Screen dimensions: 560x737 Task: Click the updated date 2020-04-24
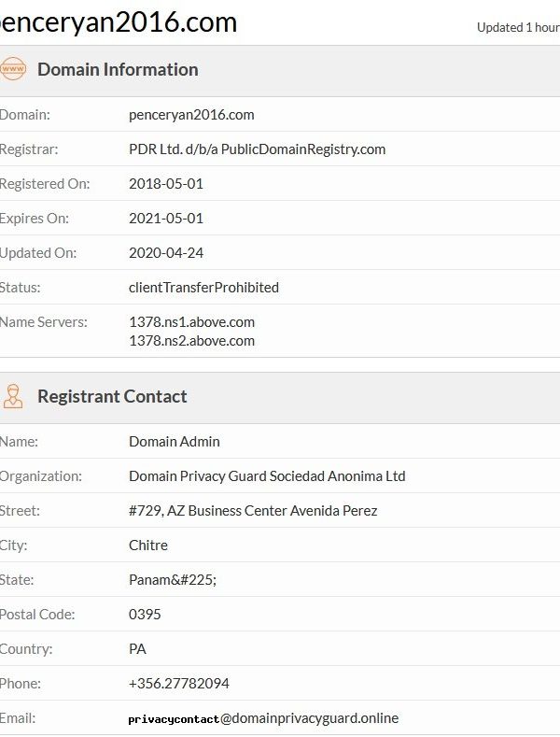[x=165, y=252]
